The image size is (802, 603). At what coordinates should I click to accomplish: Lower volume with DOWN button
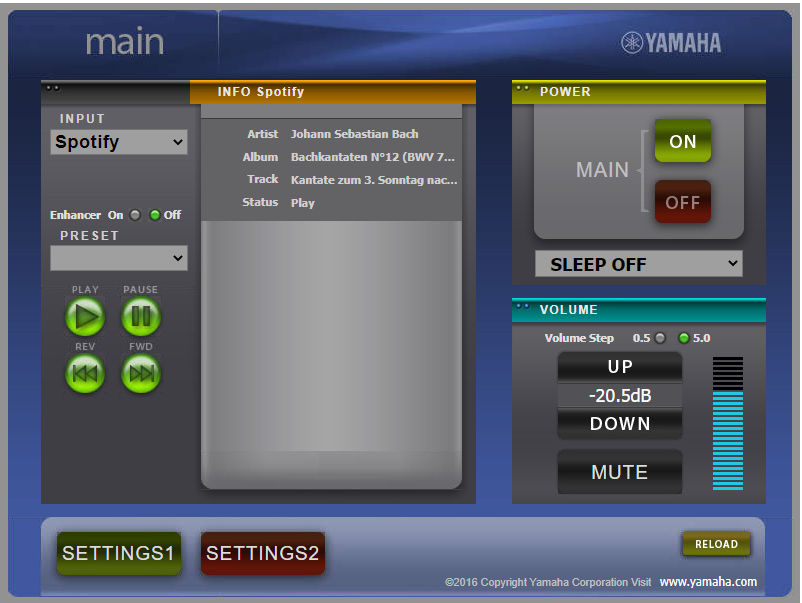pos(619,423)
